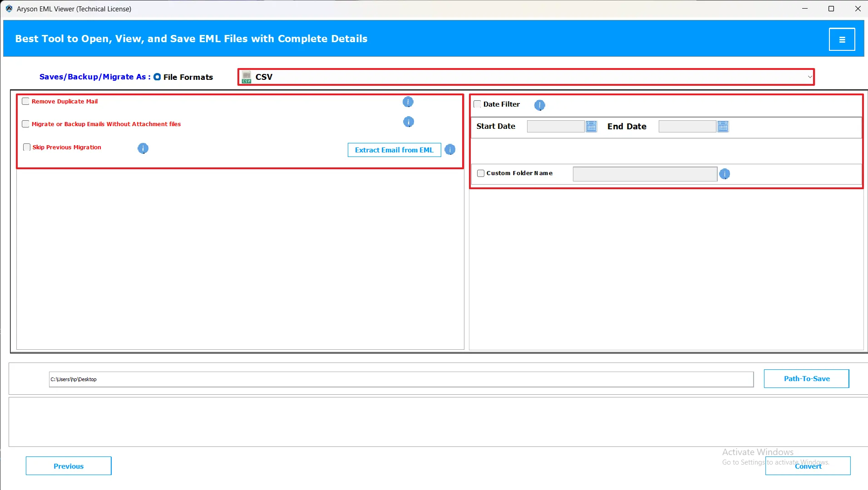Enable the Remove Duplicate Mail checkbox
This screenshot has height=490, width=868.
(26, 102)
